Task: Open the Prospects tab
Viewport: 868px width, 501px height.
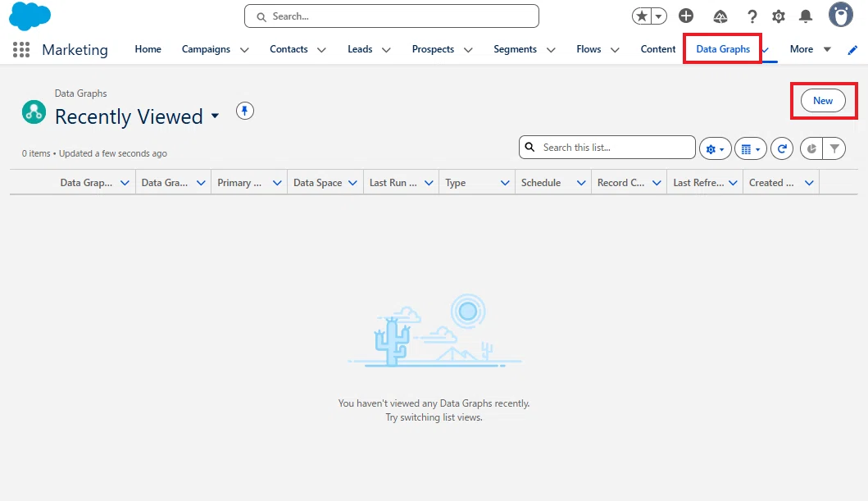Action: 433,49
